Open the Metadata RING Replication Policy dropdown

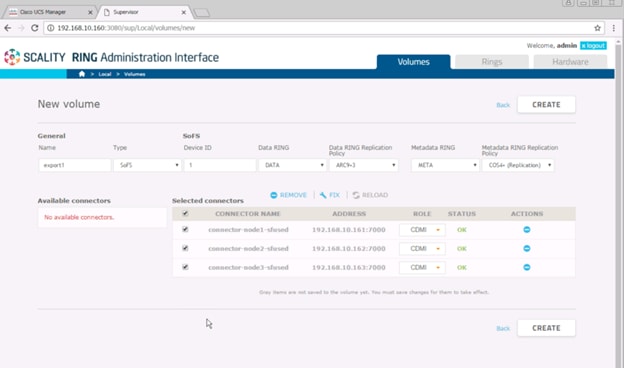pyautogui.click(x=518, y=165)
